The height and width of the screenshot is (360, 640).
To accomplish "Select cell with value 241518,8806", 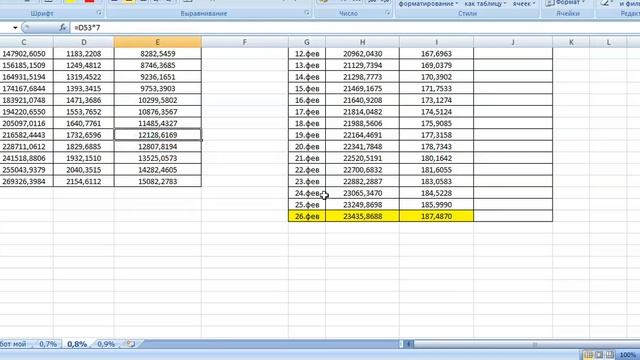I will (27, 158).
